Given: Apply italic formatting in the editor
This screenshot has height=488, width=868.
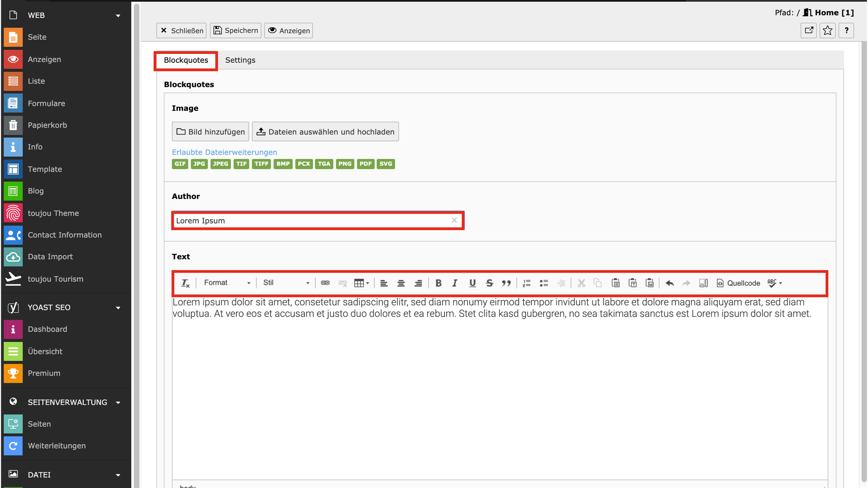Looking at the screenshot, I should (x=455, y=283).
